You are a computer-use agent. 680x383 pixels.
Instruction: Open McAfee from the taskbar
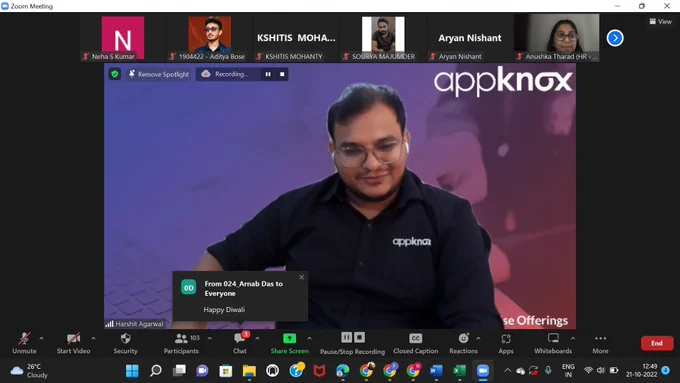(x=319, y=371)
